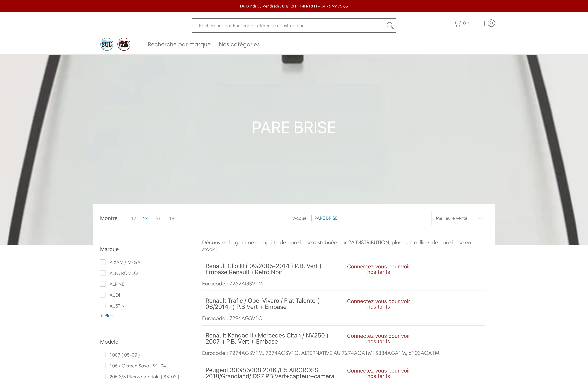
Task: Show 12 products per page
Action: coord(134,218)
